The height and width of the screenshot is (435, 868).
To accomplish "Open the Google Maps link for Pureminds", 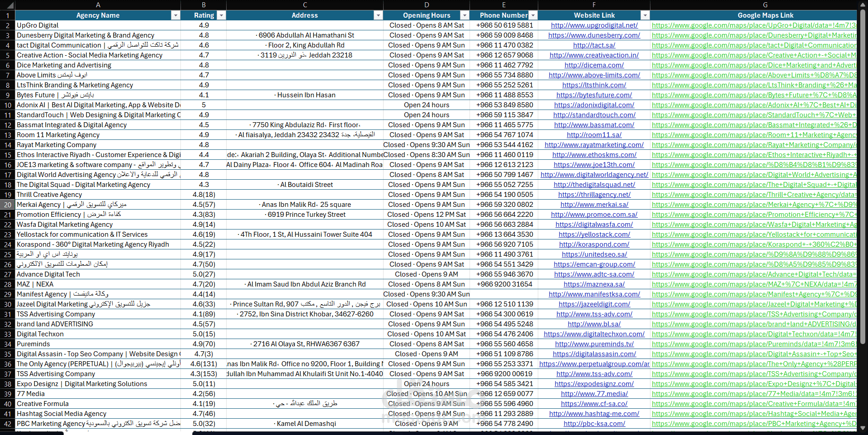I will coord(754,344).
